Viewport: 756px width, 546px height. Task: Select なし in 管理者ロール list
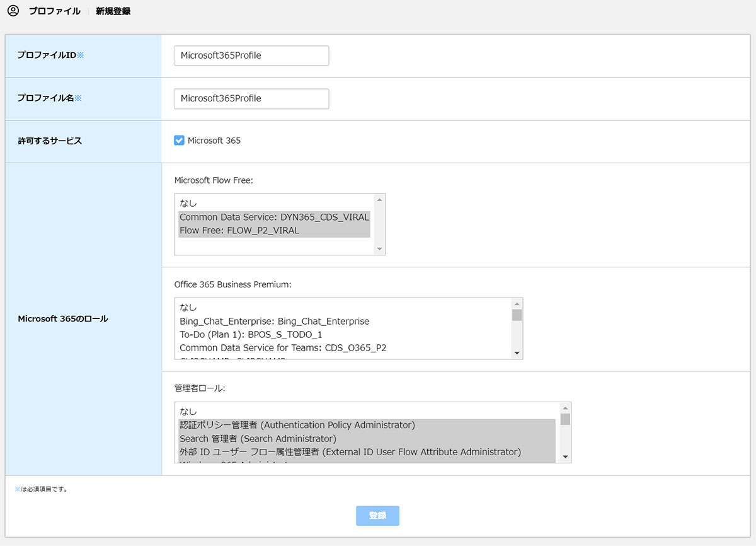pyautogui.click(x=367, y=411)
